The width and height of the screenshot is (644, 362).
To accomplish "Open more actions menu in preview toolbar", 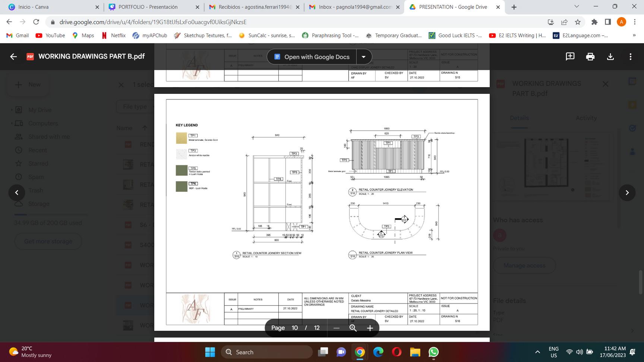I will [630, 57].
